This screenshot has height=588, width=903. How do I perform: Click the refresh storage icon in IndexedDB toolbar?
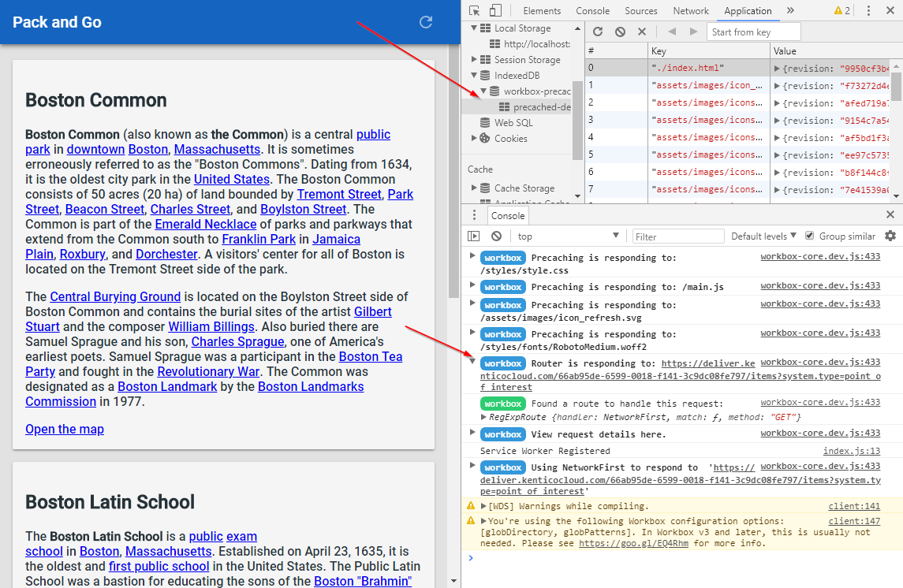point(598,32)
